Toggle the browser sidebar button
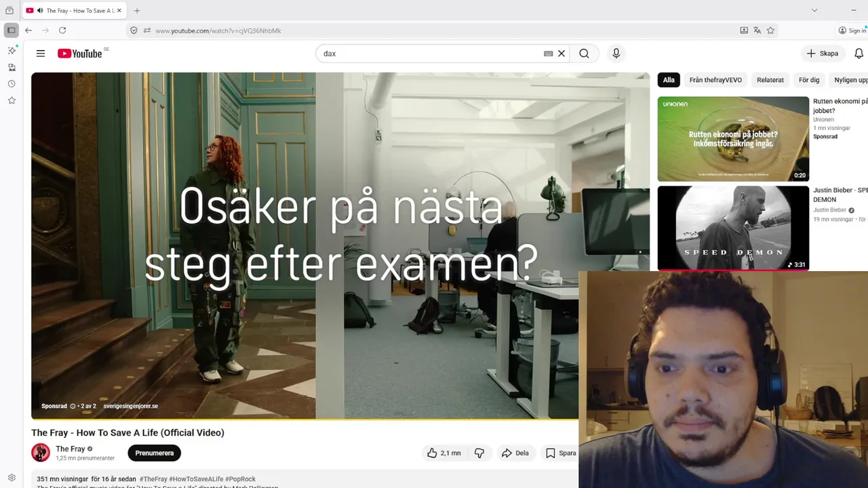The width and height of the screenshot is (868, 488). pos(12,30)
